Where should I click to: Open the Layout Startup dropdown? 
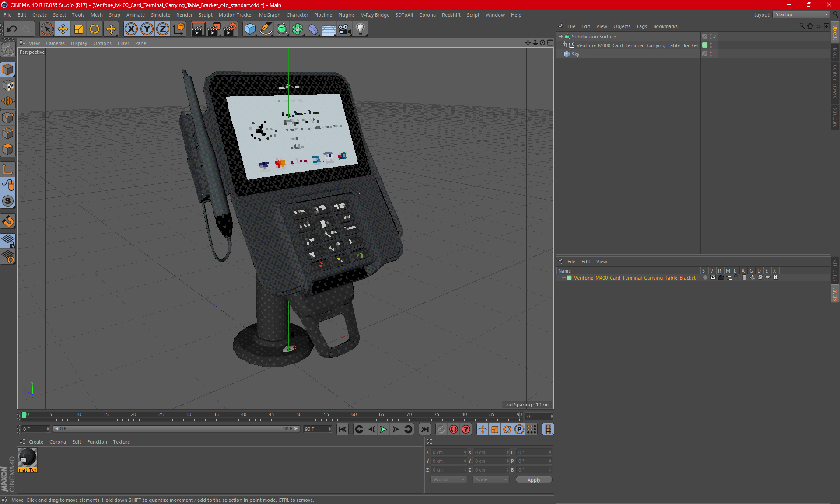tap(801, 14)
